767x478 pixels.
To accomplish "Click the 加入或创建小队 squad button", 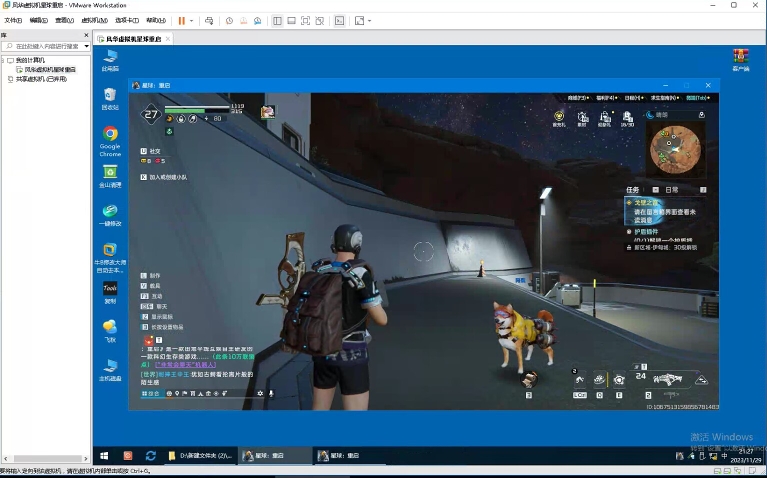I will pyautogui.click(x=163, y=177).
